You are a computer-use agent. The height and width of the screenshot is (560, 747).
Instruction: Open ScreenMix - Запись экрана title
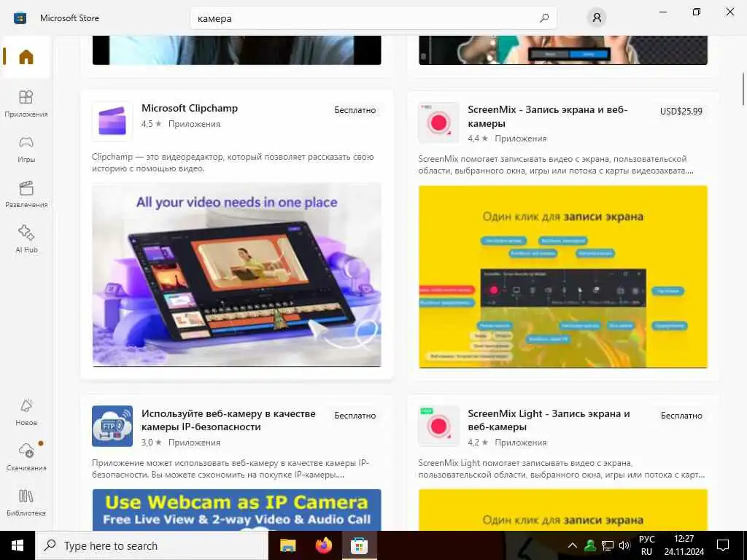tap(547, 116)
